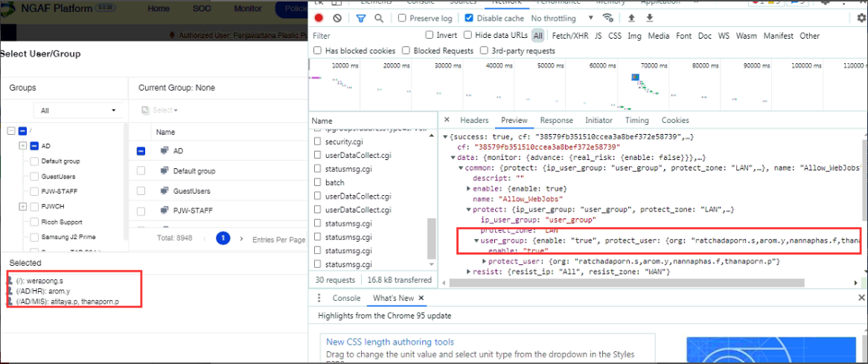Switch to the Response tab

tap(556, 120)
